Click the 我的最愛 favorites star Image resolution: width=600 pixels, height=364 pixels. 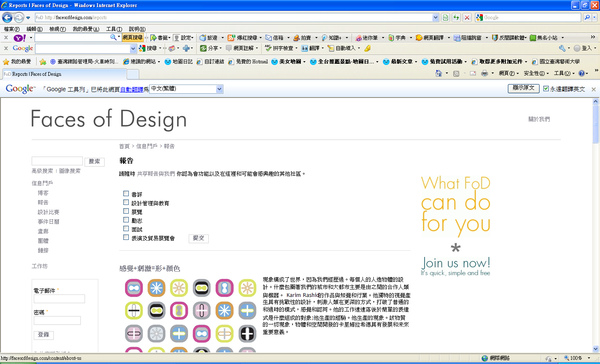tap(6, 62)
